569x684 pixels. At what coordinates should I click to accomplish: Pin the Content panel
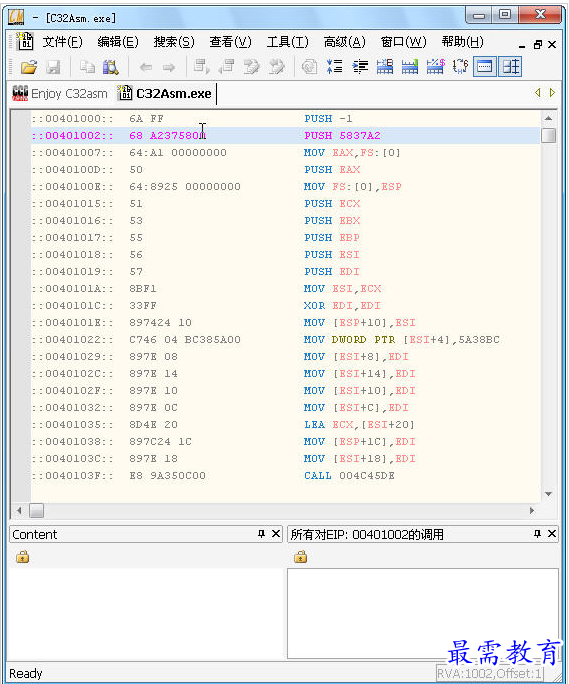coord(261,534)
